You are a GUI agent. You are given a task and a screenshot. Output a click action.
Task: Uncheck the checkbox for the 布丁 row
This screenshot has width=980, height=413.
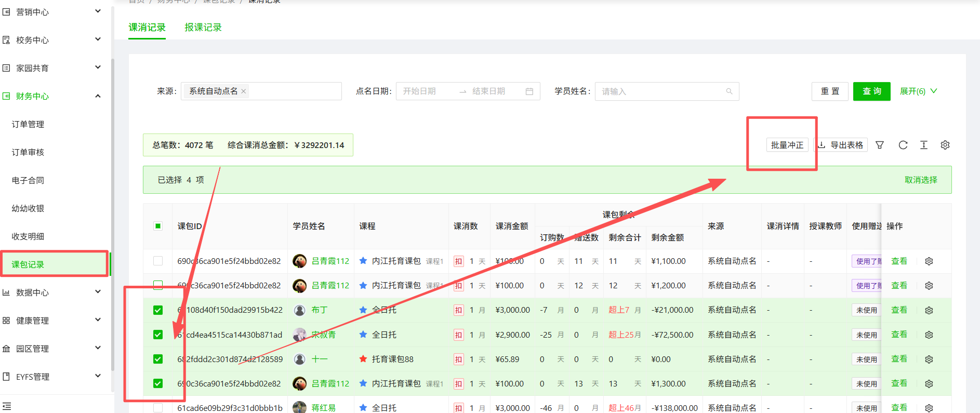(158, 310)
